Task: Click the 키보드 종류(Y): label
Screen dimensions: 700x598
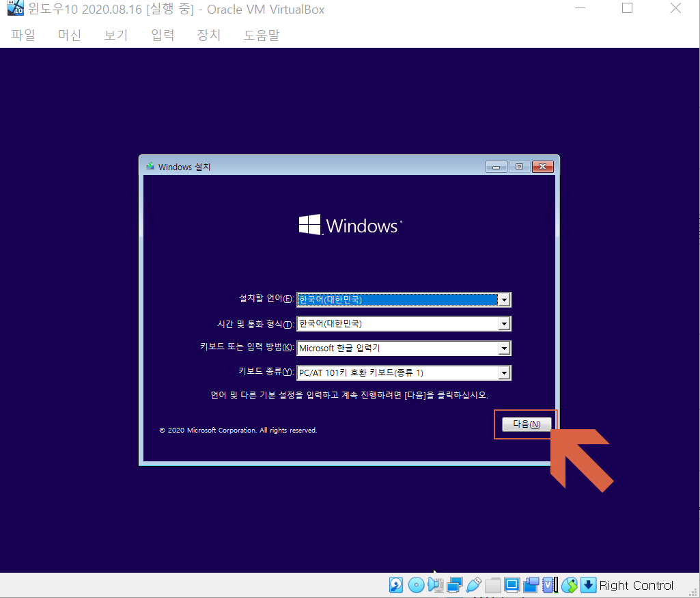Action: (x=266, y=372)
